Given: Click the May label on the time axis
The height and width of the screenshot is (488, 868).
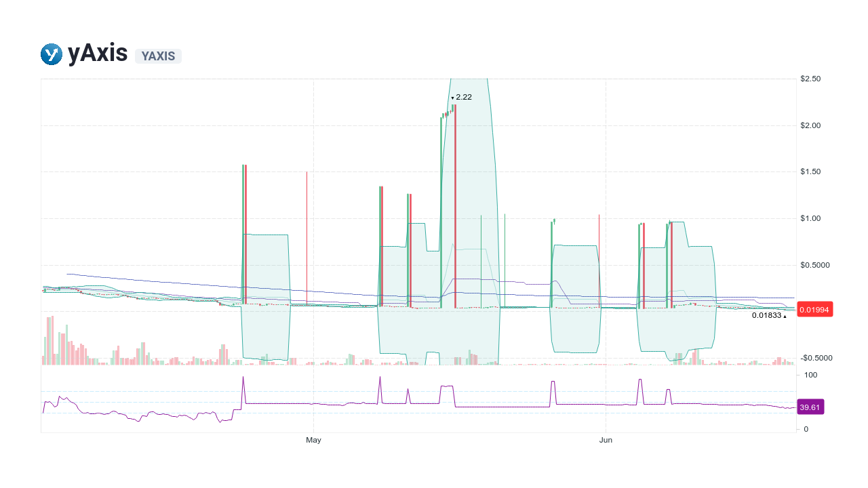Looking at the screenshot, I should pos(313,440).
